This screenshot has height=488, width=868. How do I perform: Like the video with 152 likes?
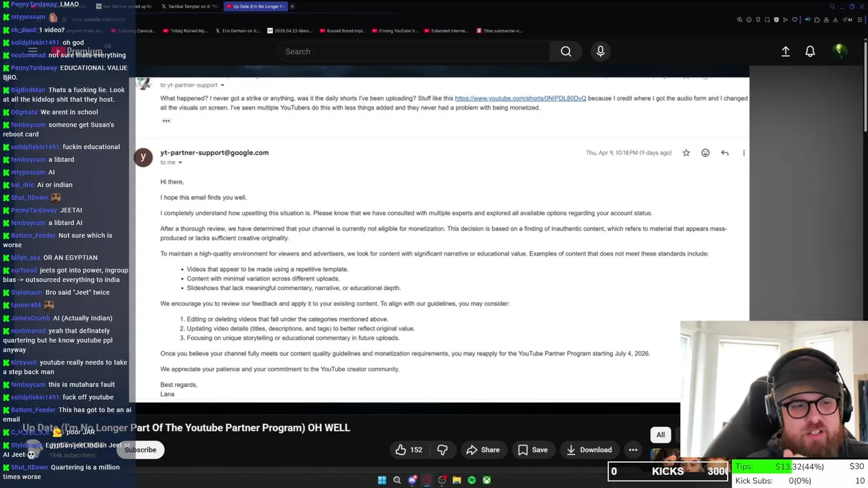tap(409, 450)
